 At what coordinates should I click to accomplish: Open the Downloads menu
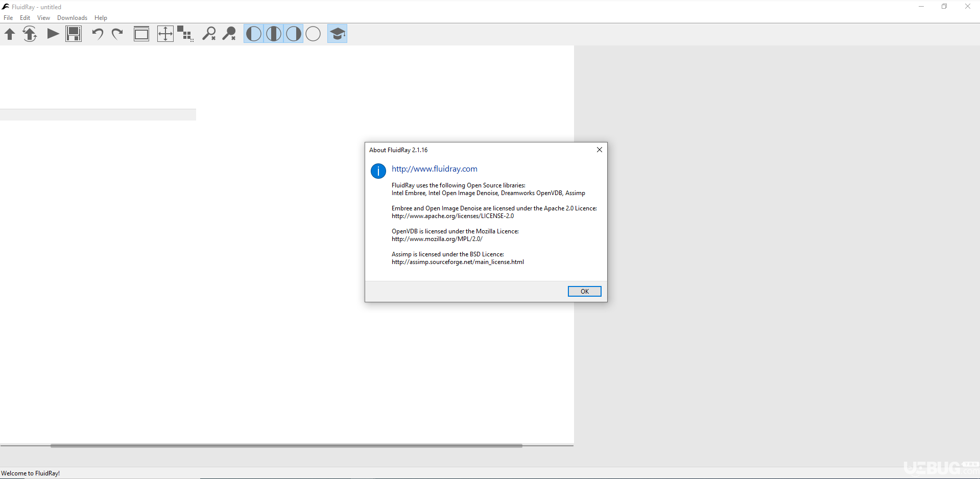72,18
